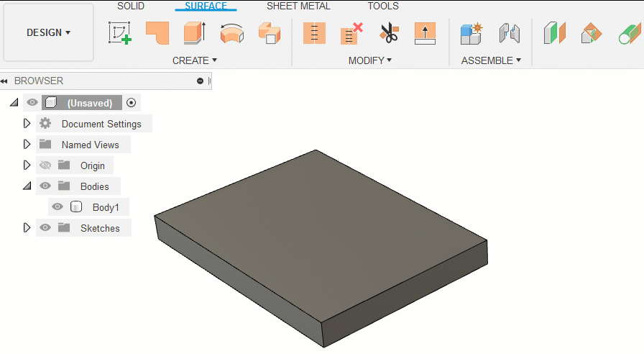Screen dimensions: 644x354
Task: Select the Untrim tool with red X
Action: (351, 33)
